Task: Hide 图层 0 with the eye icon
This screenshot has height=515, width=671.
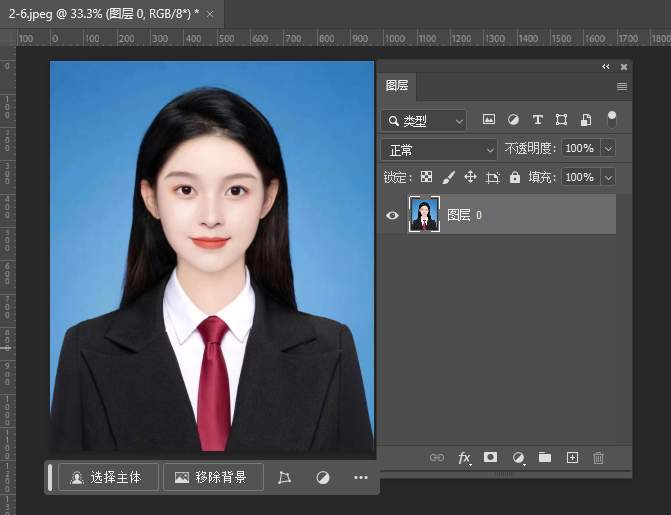Action: 392,214
